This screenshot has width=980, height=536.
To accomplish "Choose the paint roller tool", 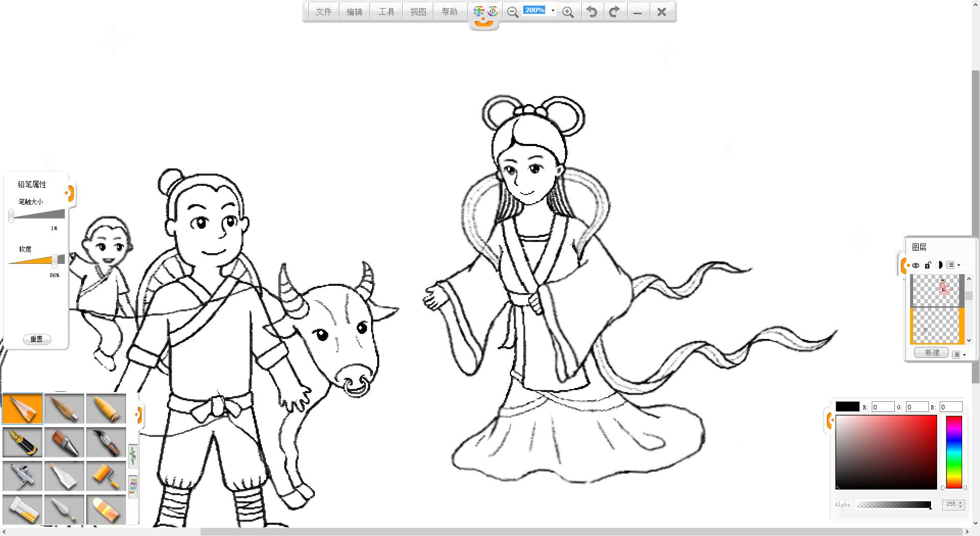I will coord(106,476).
